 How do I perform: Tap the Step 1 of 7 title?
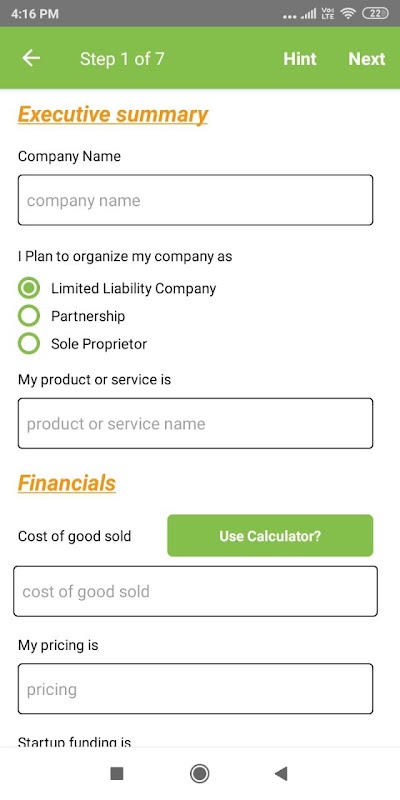[x=122, y=59]
